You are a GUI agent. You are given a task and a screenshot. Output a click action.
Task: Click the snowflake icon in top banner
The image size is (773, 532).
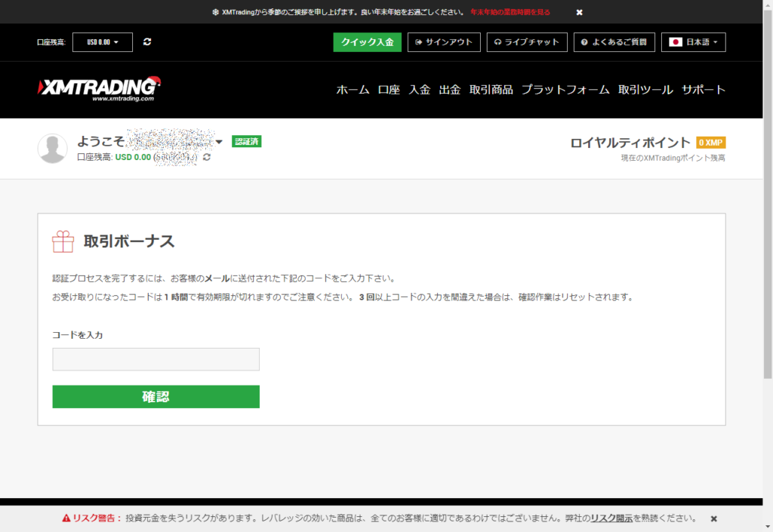(x=215, y=12)
